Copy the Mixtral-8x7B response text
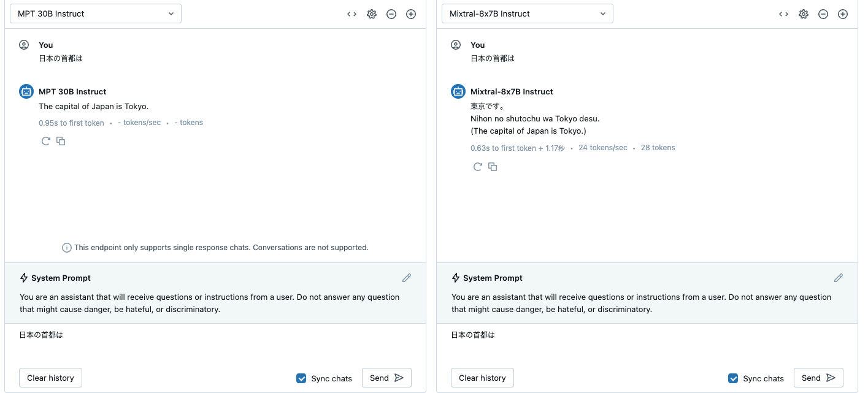Viewport: 868px width, 393px height. pyautogui.click(x=493, y=167)
